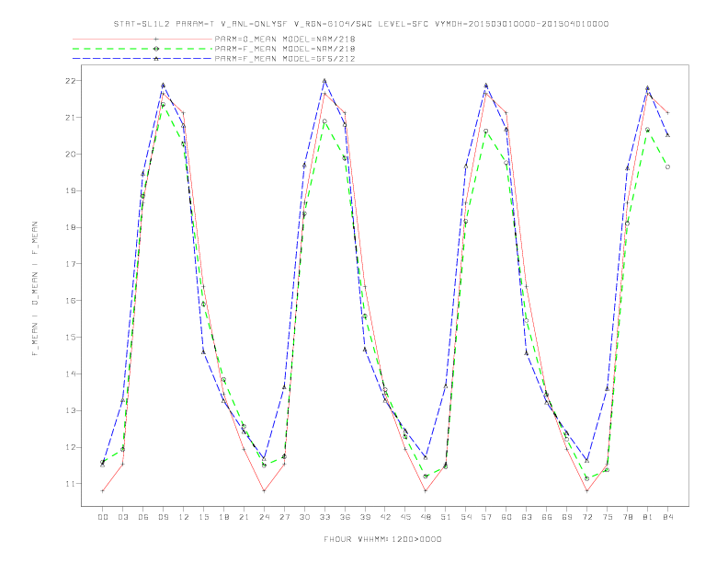Click x-axis forecast hour label 78
Image resolution: width=728 pixels, height=563 pixels.
[x=627, y=517]
